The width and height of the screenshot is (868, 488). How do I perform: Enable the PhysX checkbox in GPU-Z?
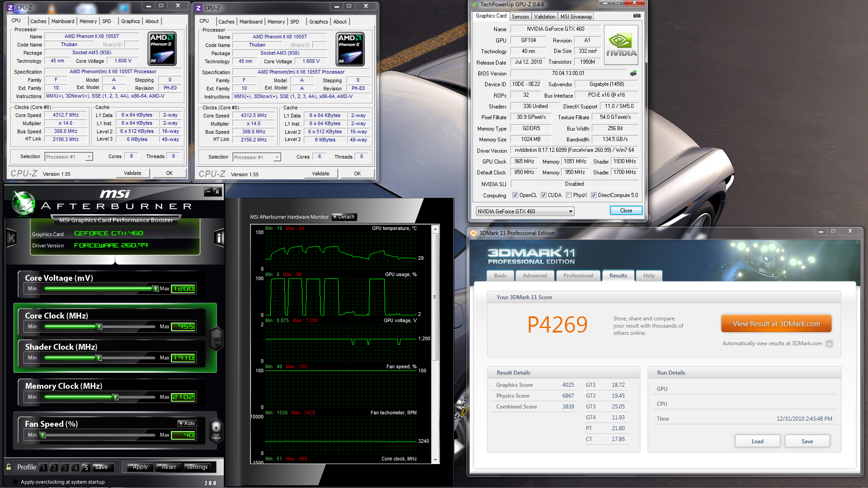click(x=569, y=195)
